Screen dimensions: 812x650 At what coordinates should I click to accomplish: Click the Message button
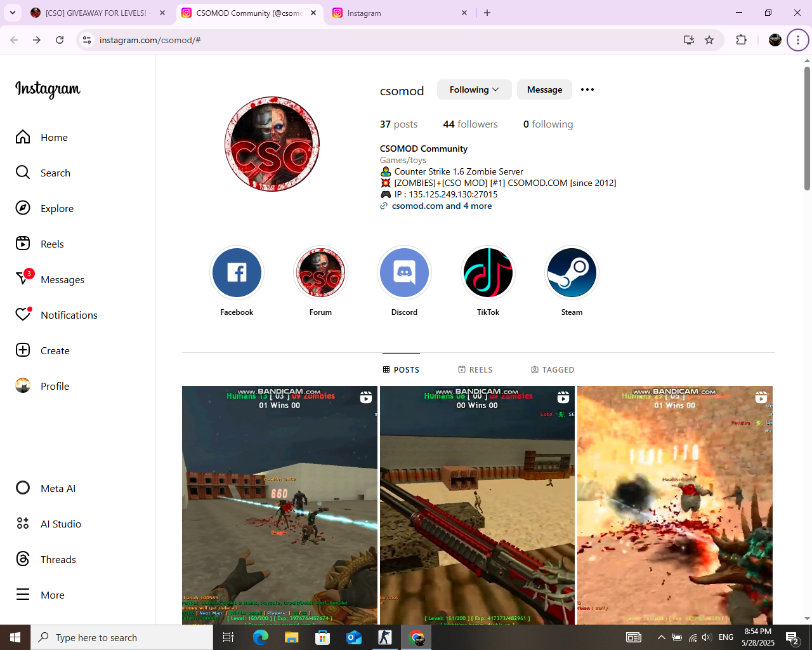544,90
